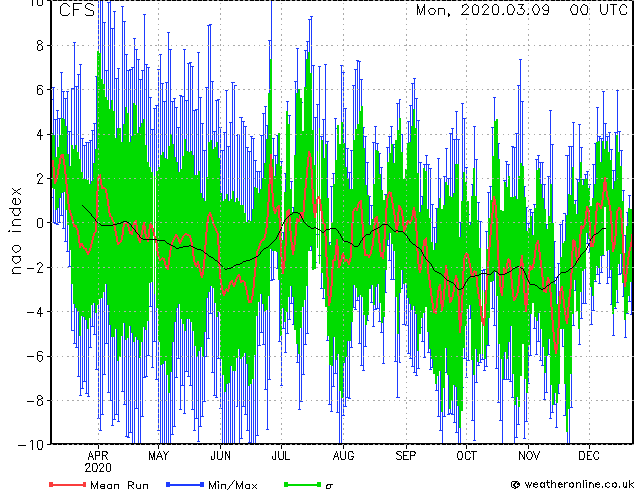Click the y-axis value 8
Screen dimensions: 634x490
click(x=40, y=45)
